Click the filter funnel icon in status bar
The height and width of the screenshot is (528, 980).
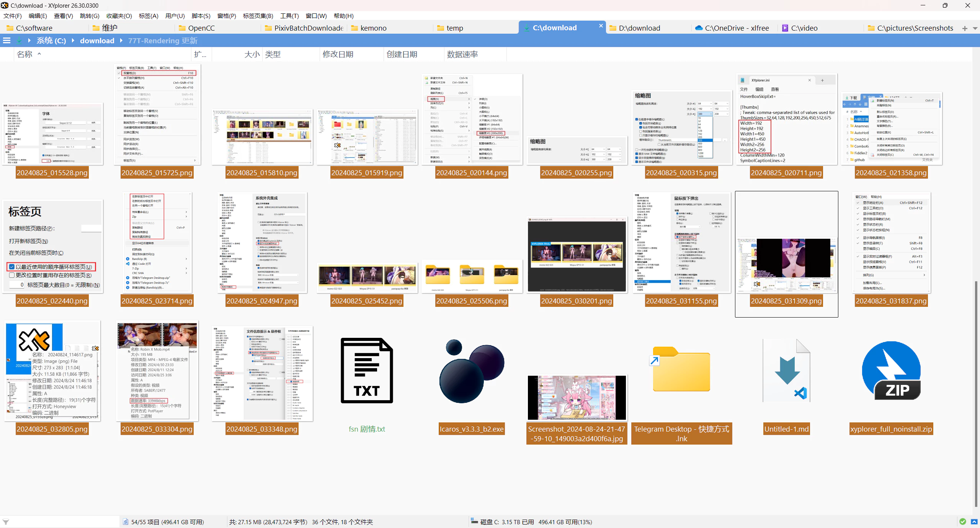(x=6, y=522)
